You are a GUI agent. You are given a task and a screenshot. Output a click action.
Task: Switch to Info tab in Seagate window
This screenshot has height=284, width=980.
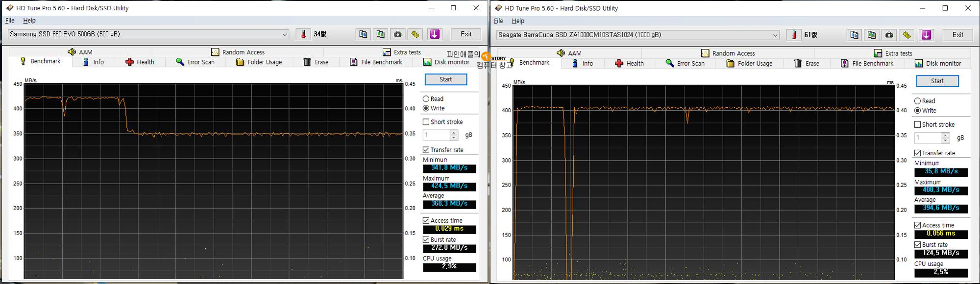click(582, 63)
